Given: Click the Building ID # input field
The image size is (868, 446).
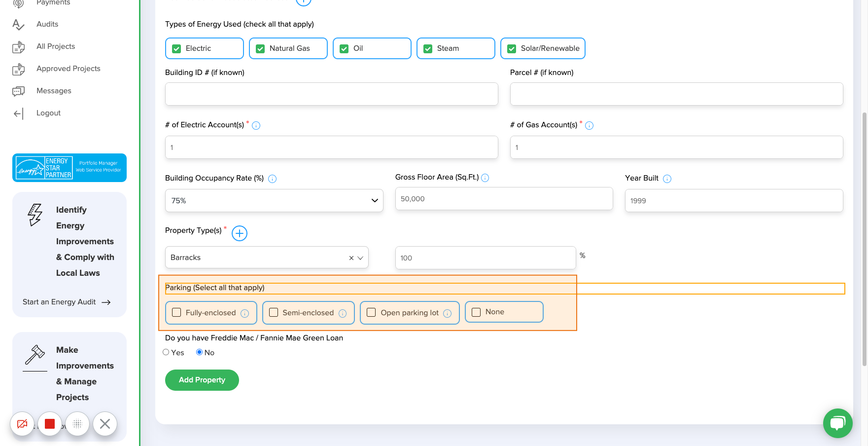Looking at the screenshot, I should (x=332, y=94).
